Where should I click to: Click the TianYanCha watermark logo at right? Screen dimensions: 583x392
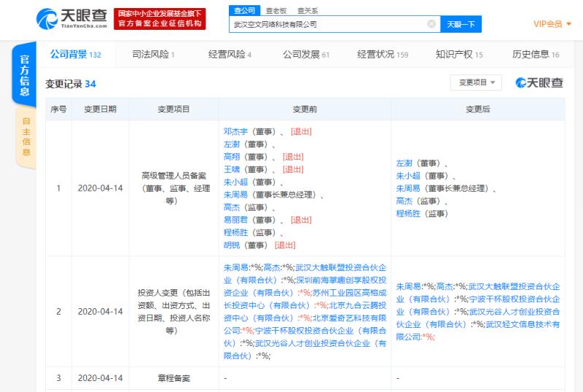click(539, 83)
